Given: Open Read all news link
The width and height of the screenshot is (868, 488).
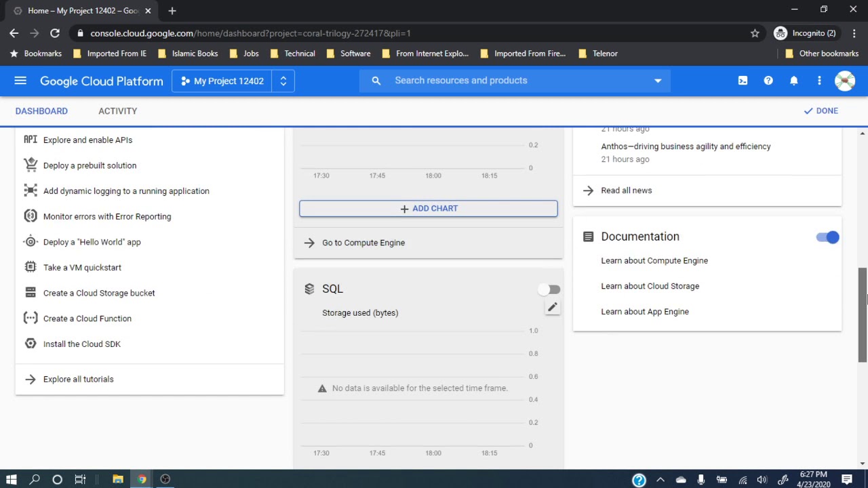Looking at the screenshot, I should 627,190.
